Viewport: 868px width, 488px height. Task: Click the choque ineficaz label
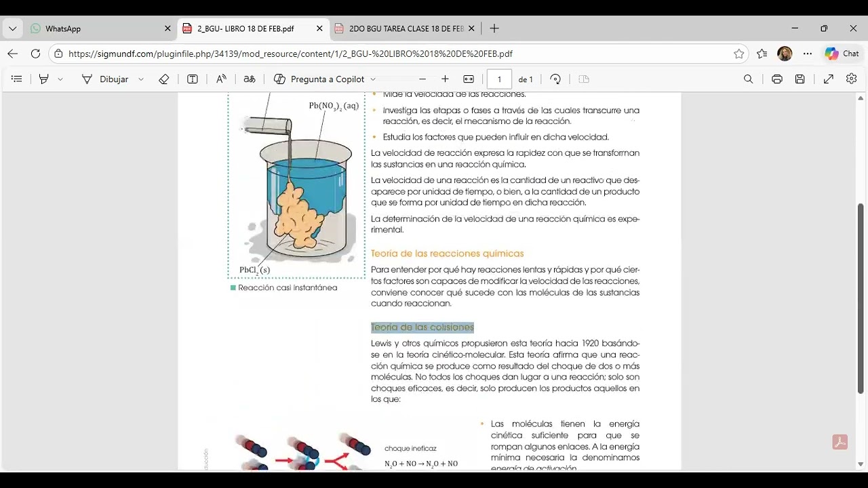tap(410, 449)
